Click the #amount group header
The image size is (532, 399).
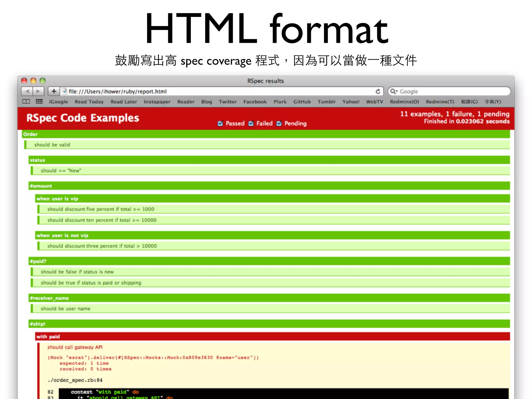tap(269, 186)
